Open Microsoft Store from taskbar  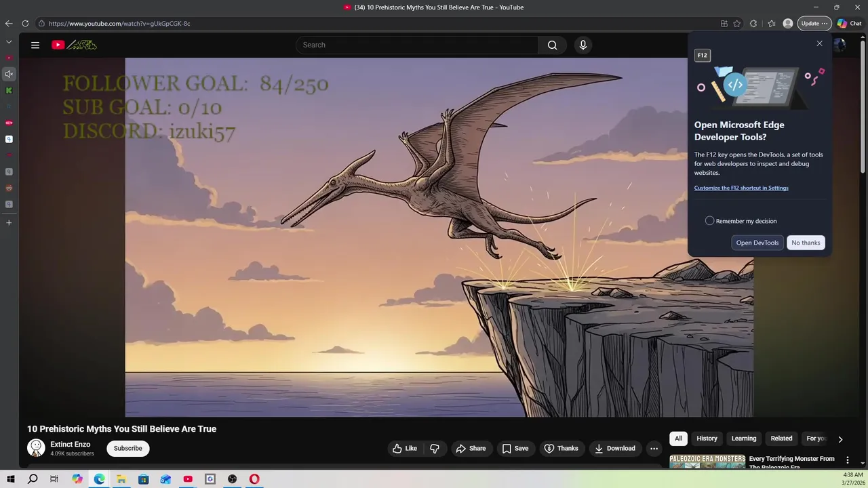coord(143,479)
